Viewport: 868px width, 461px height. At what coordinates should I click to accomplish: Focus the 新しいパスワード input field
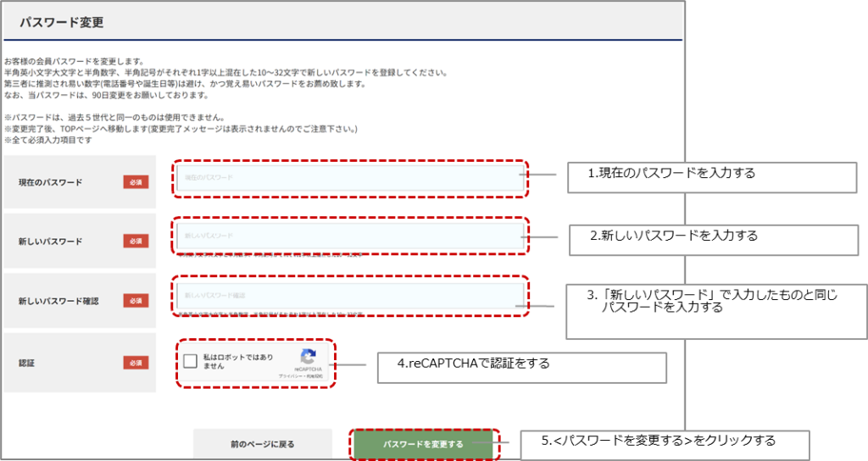350,236
